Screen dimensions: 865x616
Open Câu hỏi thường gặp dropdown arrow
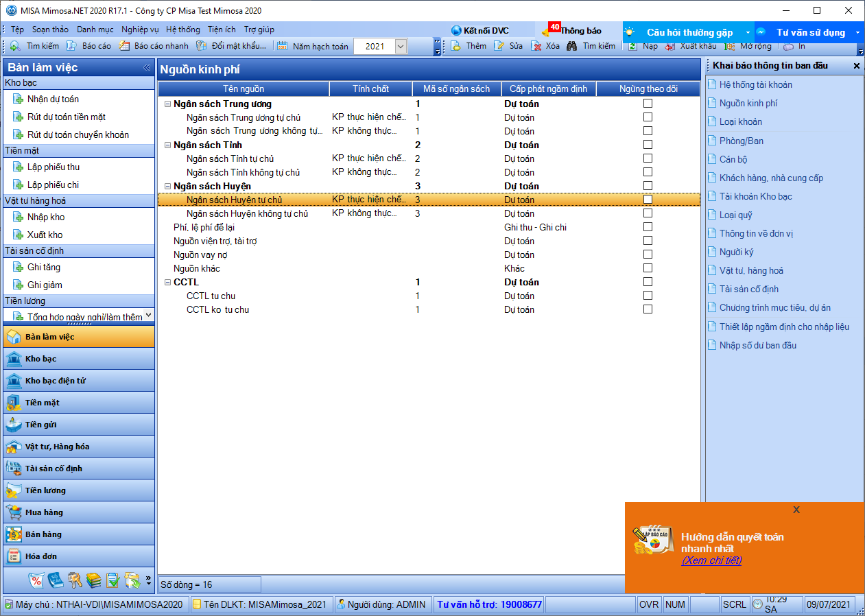748,32
